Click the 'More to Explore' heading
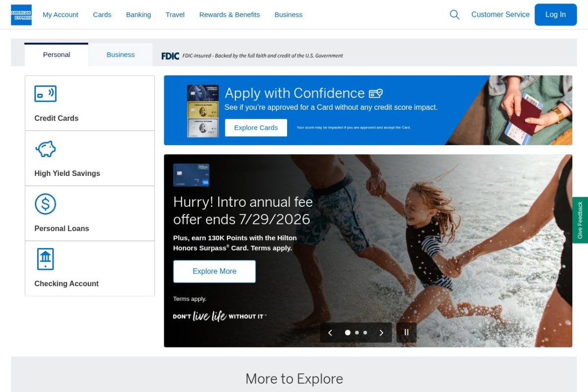 point(294,379)
